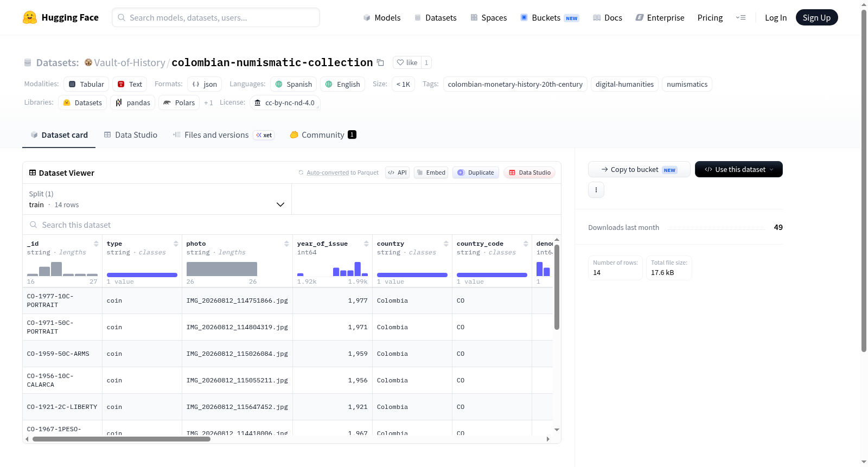
Task: Click the Hugging Face logo icon
Action: (x=30, y=17)
